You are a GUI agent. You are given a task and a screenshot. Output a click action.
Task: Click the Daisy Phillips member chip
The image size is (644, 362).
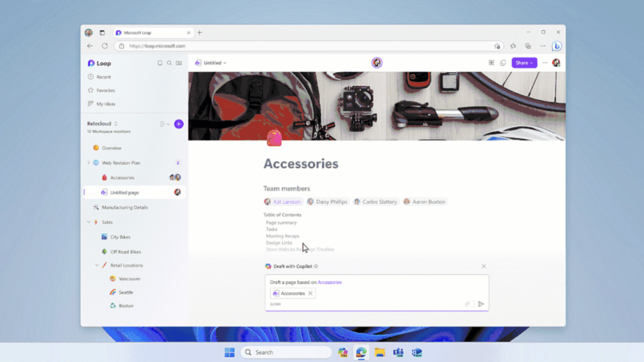click(327, 202)
